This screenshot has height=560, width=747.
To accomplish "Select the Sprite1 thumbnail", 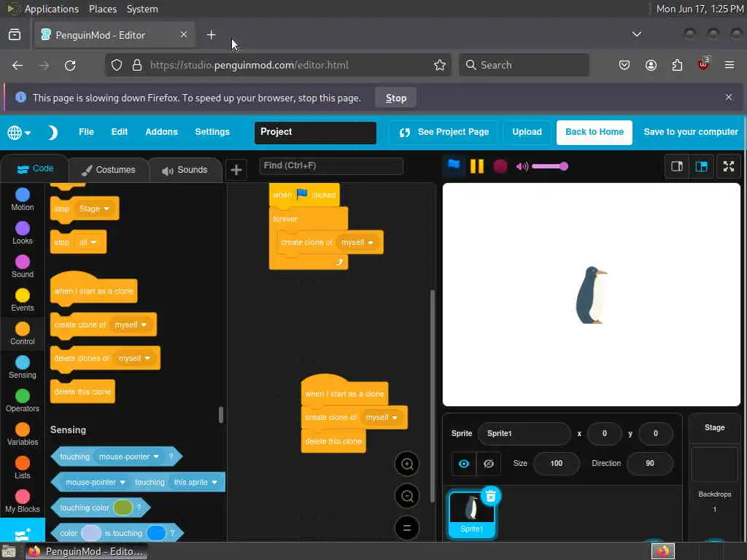I will click(x=472, y=515).
